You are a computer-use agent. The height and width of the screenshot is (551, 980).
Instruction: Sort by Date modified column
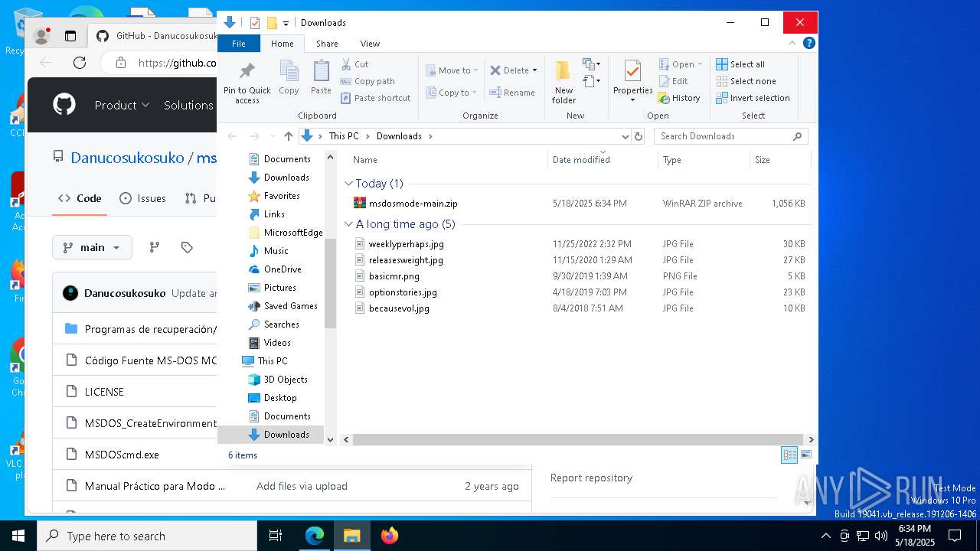coord(603,160)
